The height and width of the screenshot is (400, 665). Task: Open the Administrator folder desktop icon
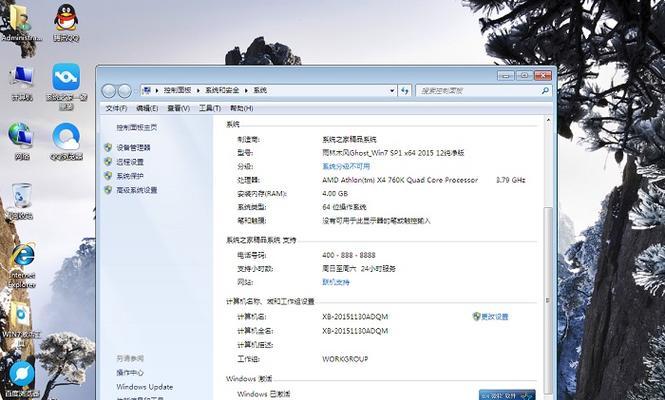coord(20,21)
